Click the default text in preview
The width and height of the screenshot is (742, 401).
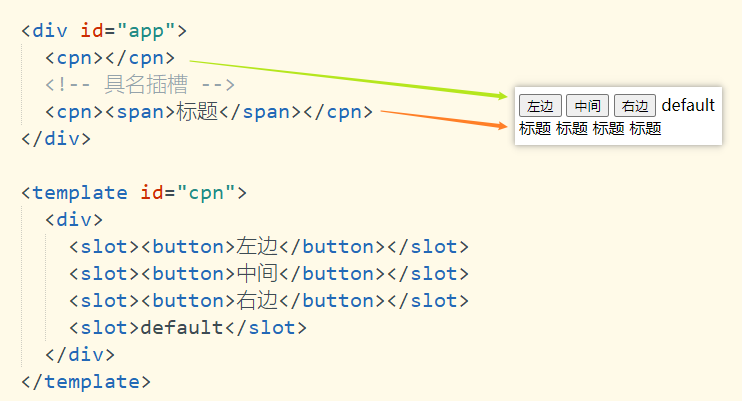click(688, 105)
